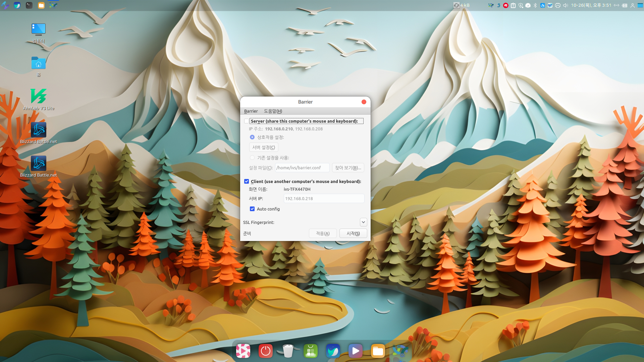Open the Barrier menu
This screenshot has height=362, width=644.
(x=251, y=111)
